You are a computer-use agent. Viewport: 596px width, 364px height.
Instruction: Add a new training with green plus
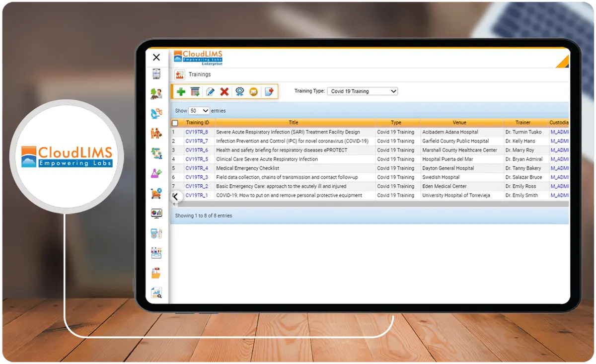pyautogui.click(x=181, y=91)
